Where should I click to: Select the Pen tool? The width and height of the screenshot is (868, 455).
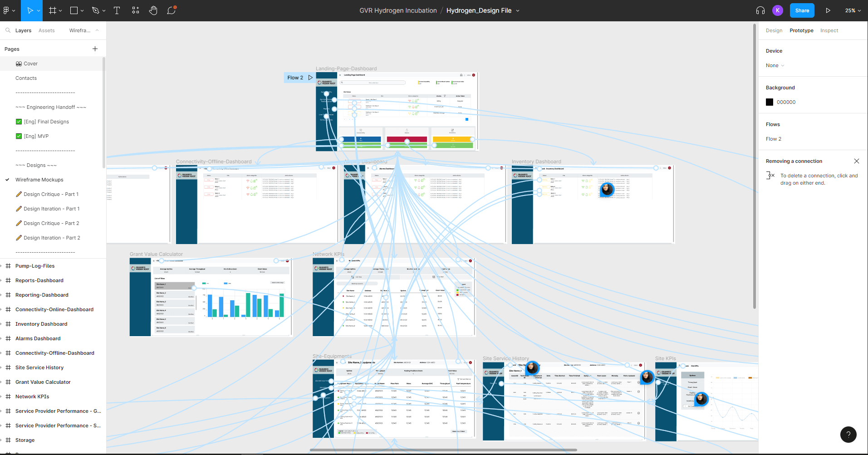point(95,10)
